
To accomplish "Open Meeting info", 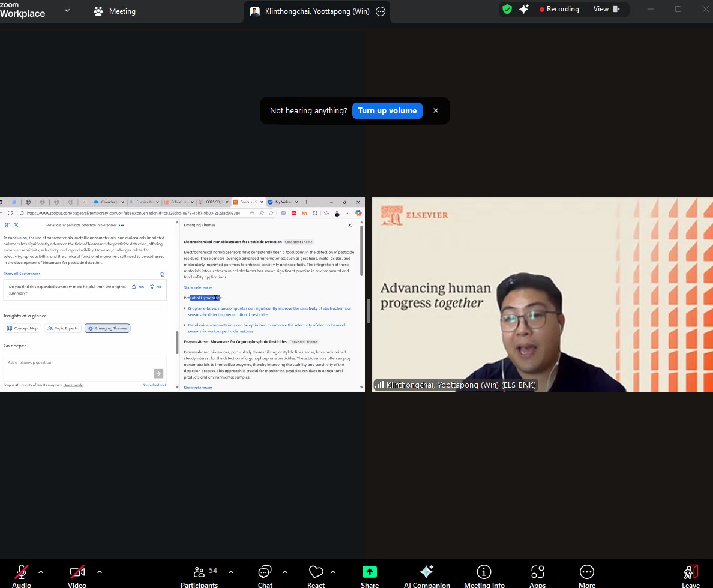I will pyautogui.click(x=484, y=572).
